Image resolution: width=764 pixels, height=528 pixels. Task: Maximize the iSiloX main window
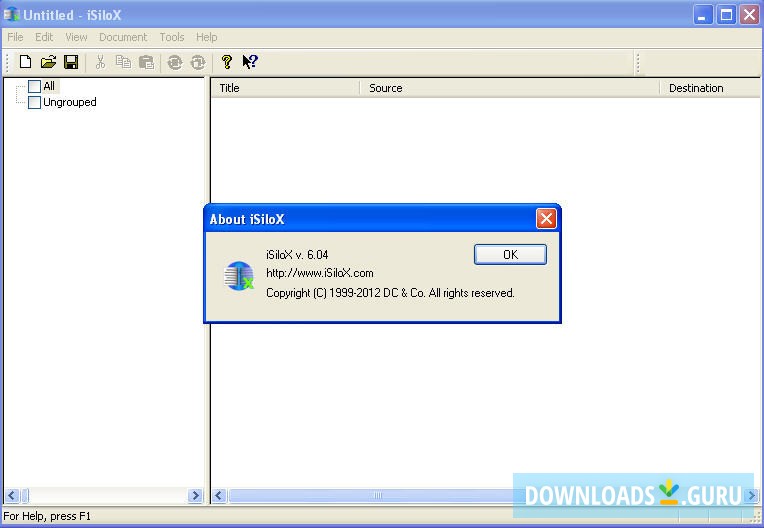point(726,15)
